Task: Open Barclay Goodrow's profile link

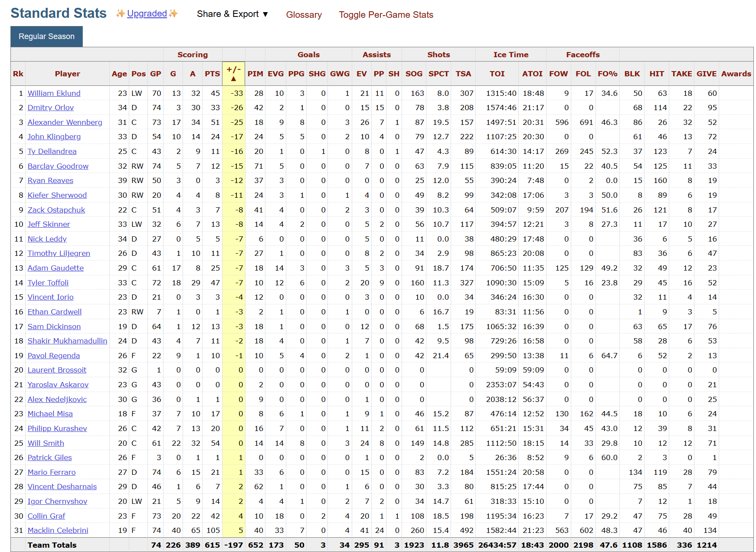Action: pos(58,166)
